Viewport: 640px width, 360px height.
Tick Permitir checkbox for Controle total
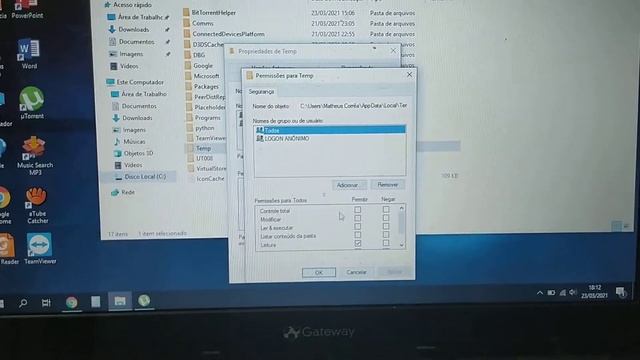(x=358, y=210)
